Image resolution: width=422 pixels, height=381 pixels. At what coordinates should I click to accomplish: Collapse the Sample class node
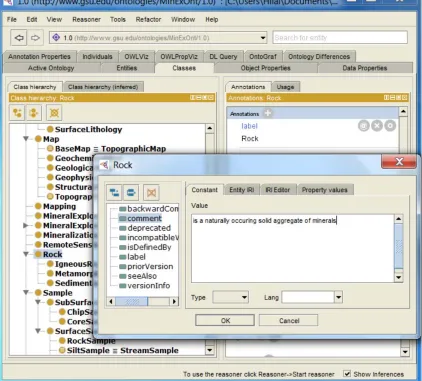26,292
